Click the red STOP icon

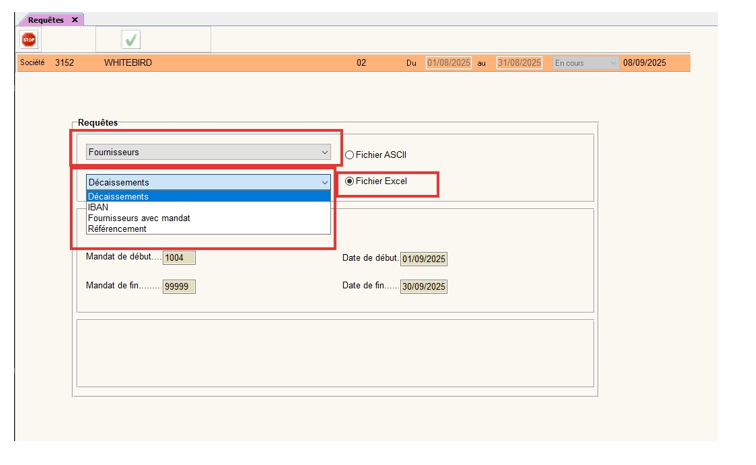coord(29,40)
